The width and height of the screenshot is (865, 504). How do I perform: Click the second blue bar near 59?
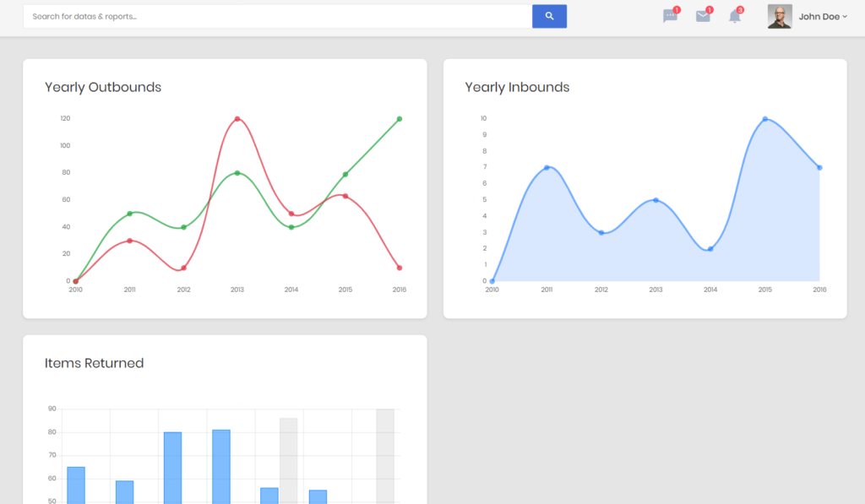(x=125, y=492)
